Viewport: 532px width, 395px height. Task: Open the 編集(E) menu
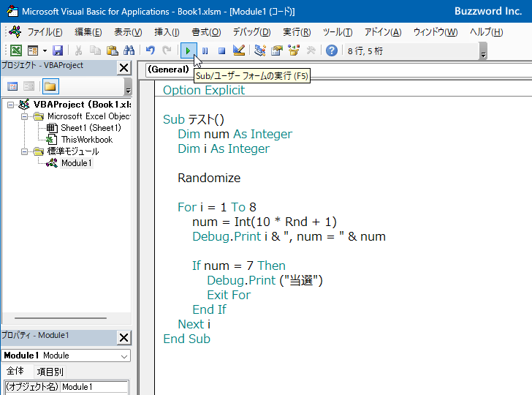click(x=88, y=32)
